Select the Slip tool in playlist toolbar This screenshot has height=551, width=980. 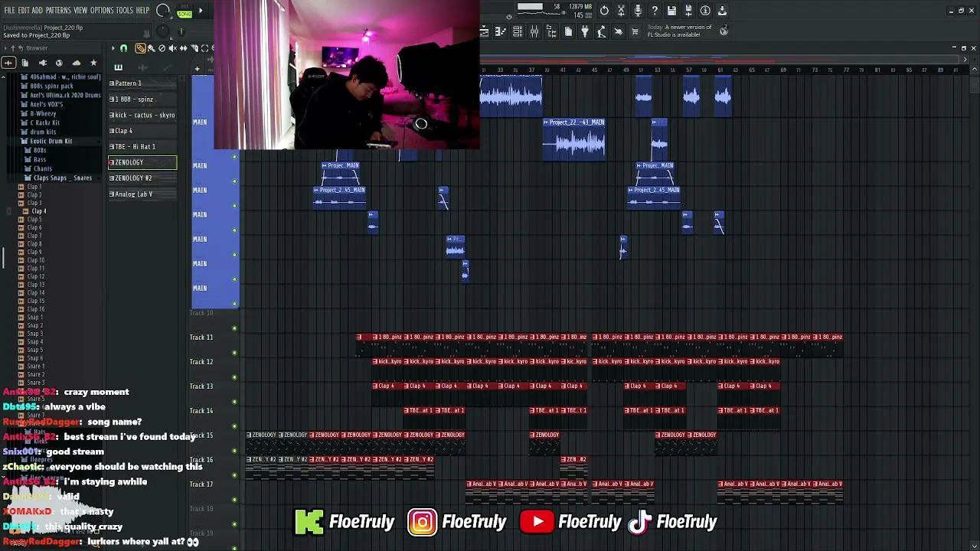pos(183,48)
